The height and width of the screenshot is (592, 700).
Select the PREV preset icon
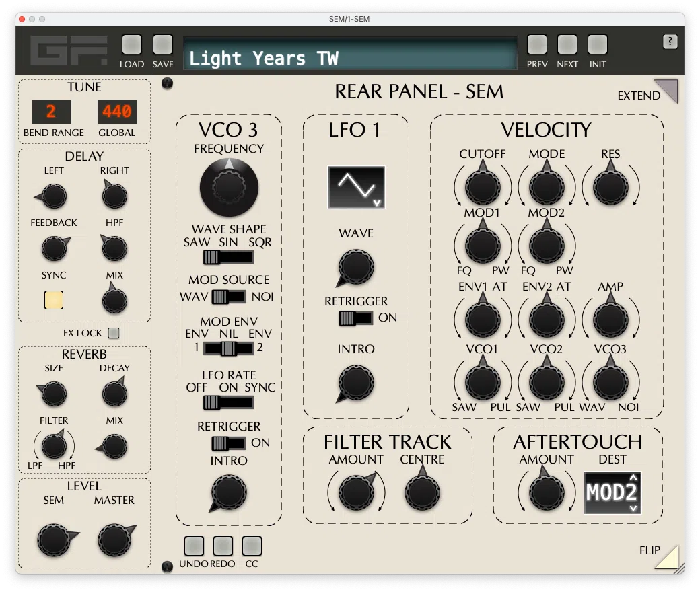click(537, 43)
